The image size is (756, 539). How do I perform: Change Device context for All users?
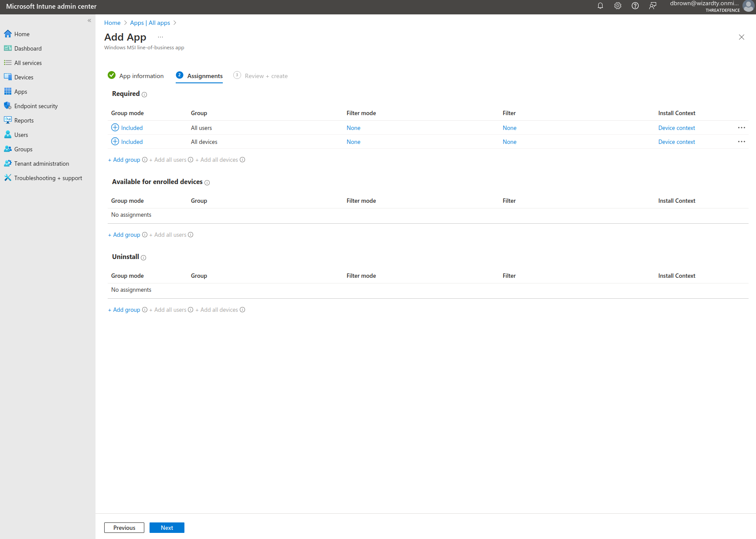[x=677, y=128]
